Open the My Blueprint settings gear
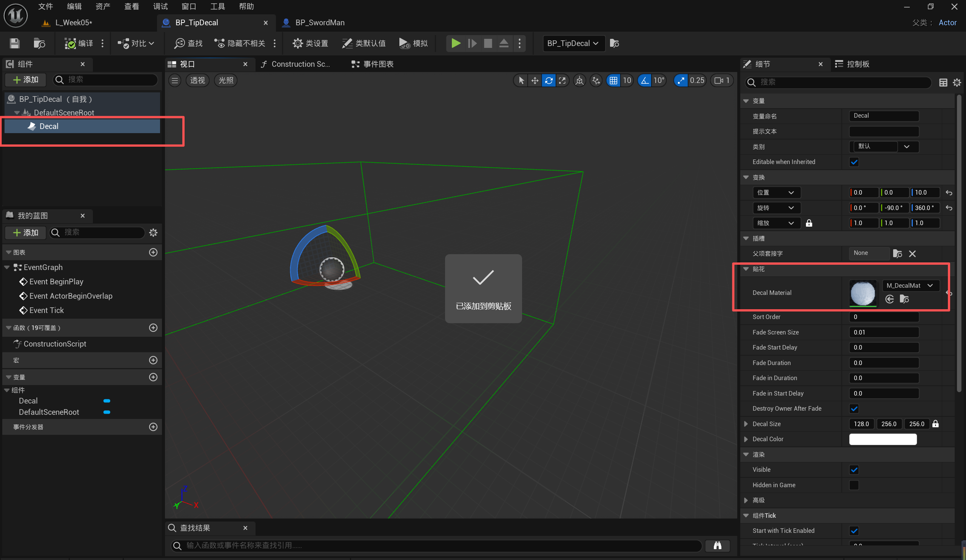 point(153,233)
